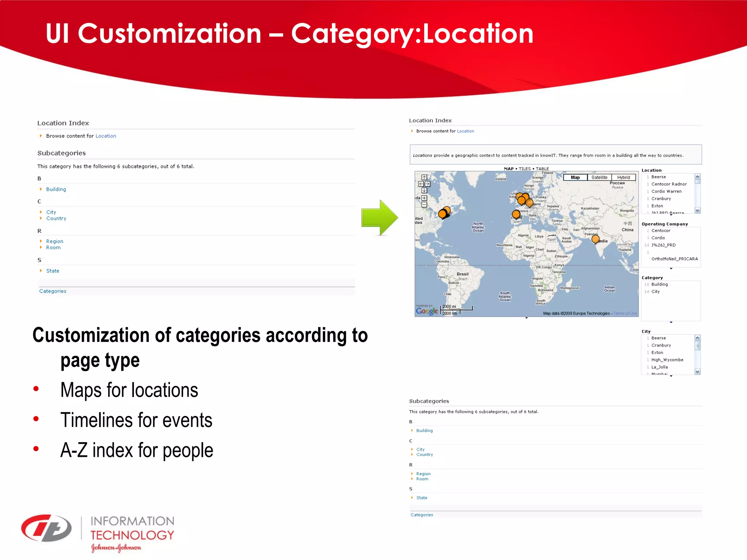747x560 pixels.
Task: Open Terms of Use map link
Action: (x=625, y=314)
